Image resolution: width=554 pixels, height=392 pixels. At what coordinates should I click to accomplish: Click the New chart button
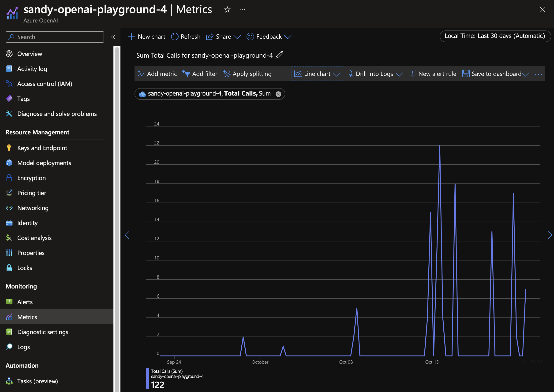[146, 37]
